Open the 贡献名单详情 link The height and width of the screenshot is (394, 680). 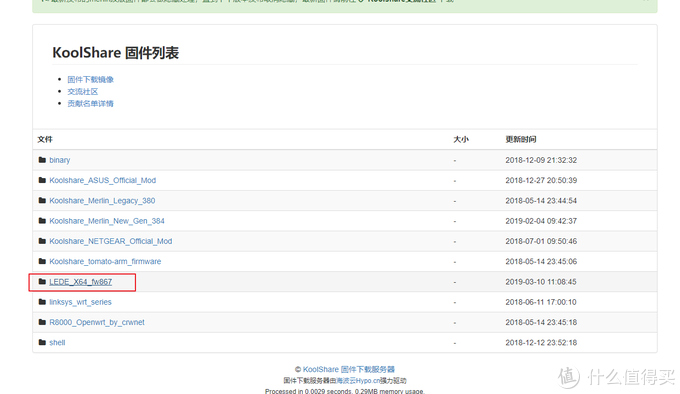(x=90, y=104)
